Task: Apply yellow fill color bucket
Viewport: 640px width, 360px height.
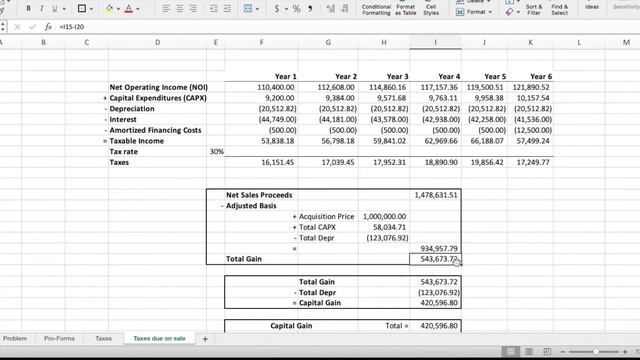Action: [x=109, y=9]
